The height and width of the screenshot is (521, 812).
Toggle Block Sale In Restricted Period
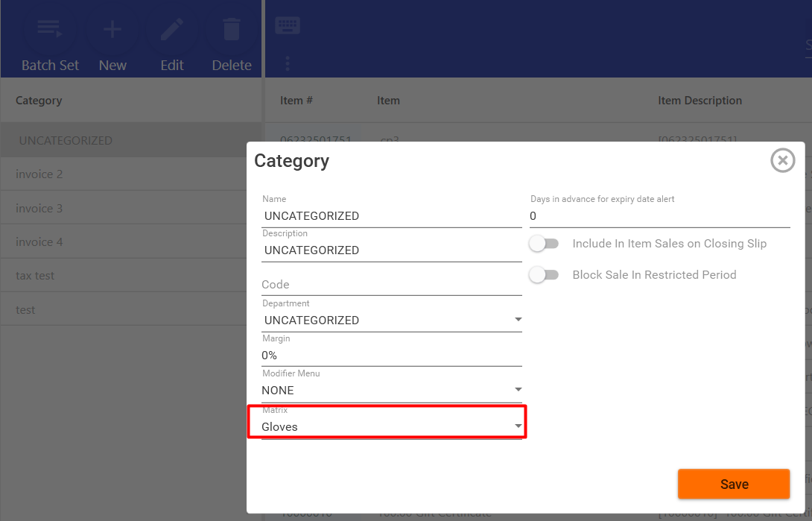pos(544,275)
